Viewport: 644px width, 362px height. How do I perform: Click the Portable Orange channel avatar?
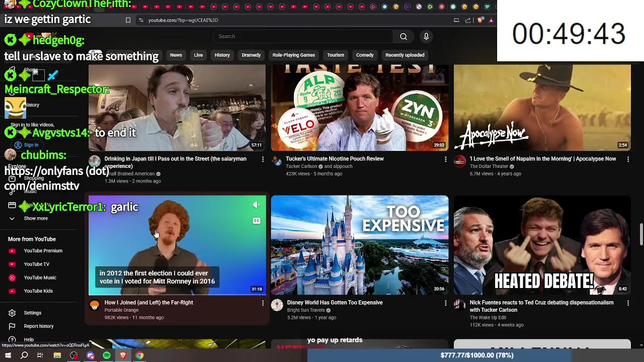(95, 305)
